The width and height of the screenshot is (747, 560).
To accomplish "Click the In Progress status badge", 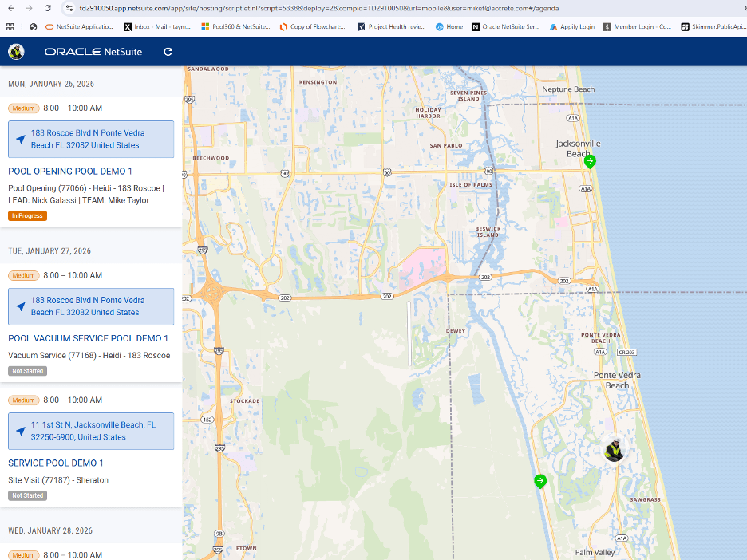I will (26, 215).
